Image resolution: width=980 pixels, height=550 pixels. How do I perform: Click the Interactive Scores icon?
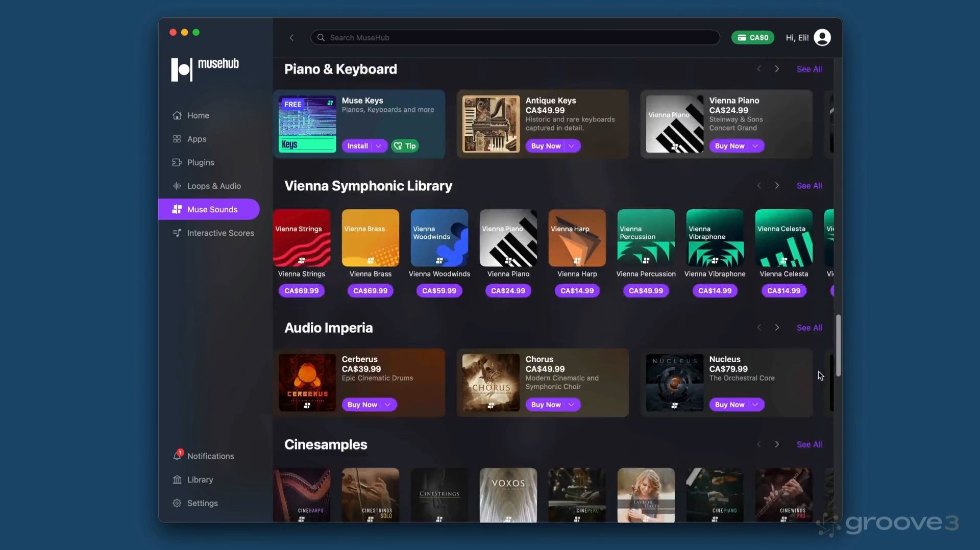tap(177, 233)
